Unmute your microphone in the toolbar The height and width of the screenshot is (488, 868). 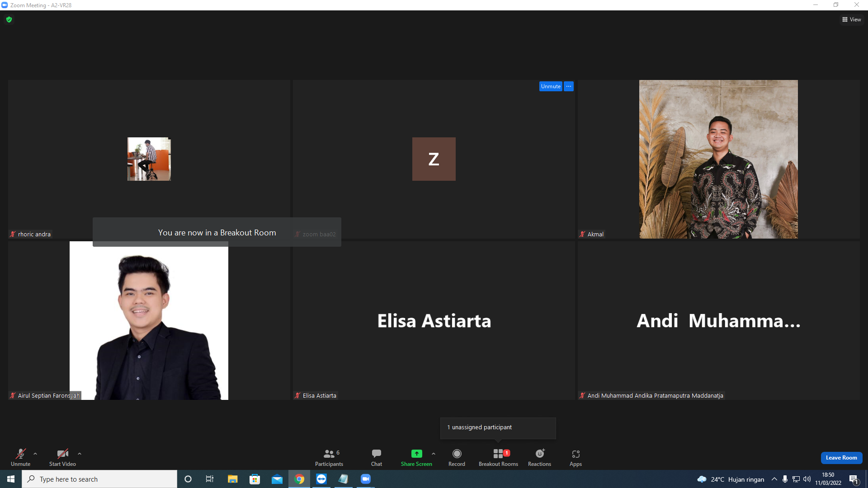20,457
